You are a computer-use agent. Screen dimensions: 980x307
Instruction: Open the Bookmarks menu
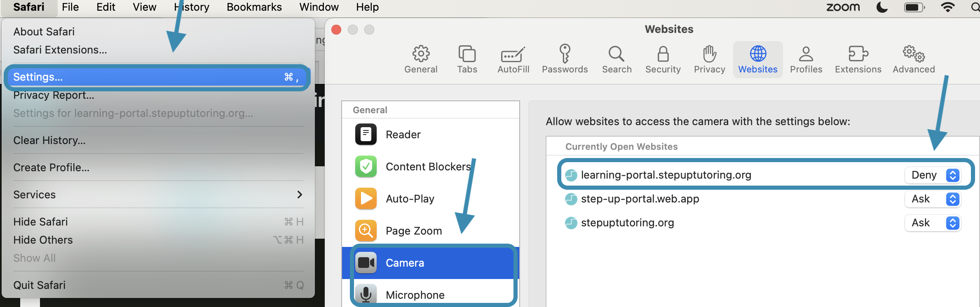tap(254, 7)
